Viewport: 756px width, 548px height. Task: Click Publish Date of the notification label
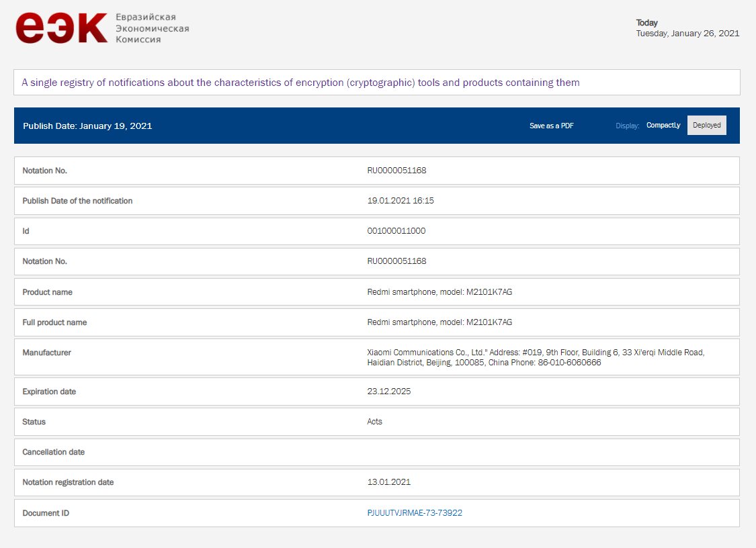tap(77, 201)
